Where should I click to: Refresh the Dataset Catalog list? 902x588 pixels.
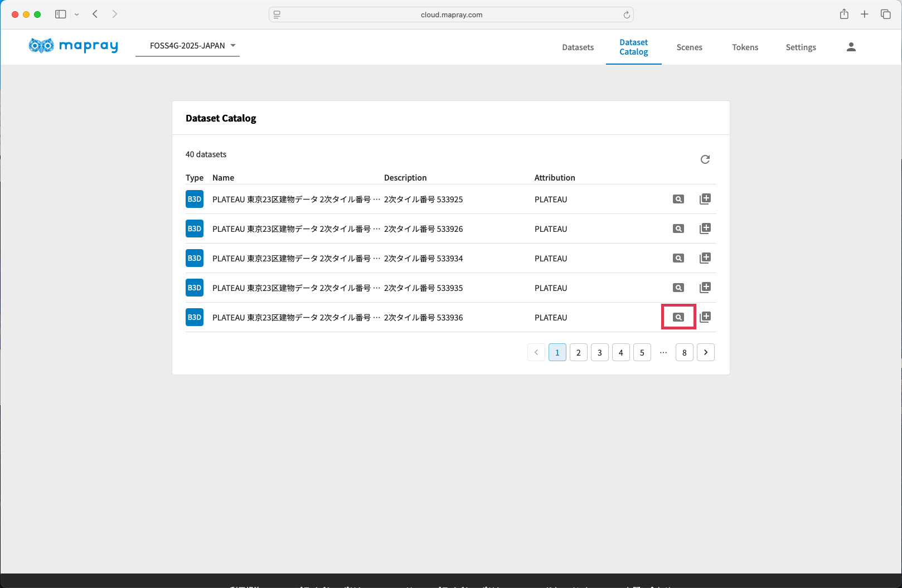705,159
